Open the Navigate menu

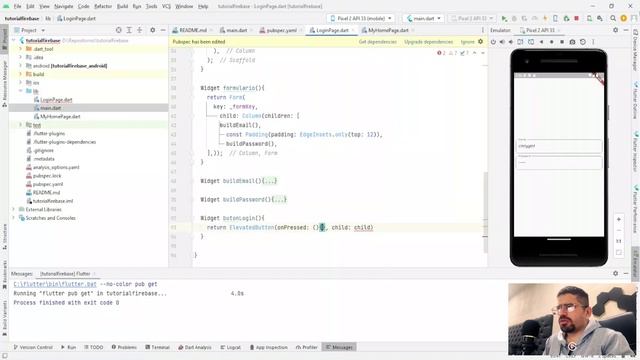tap(63, 6)
